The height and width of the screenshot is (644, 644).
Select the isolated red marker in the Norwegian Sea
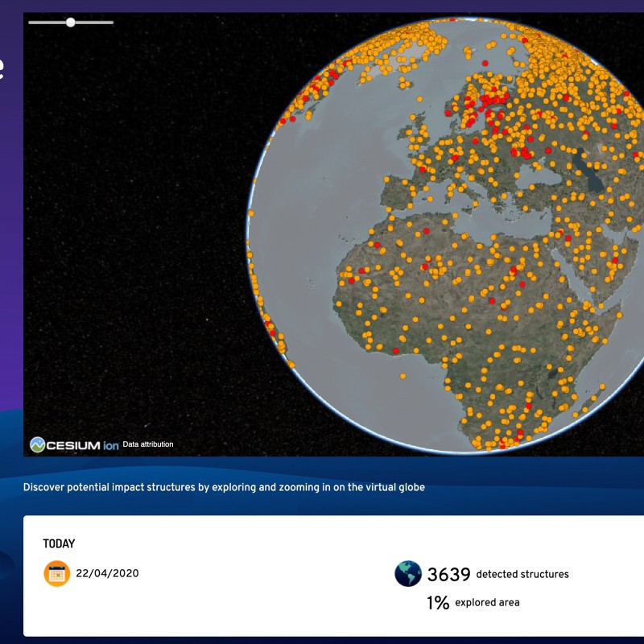click(x=485, y=63)
